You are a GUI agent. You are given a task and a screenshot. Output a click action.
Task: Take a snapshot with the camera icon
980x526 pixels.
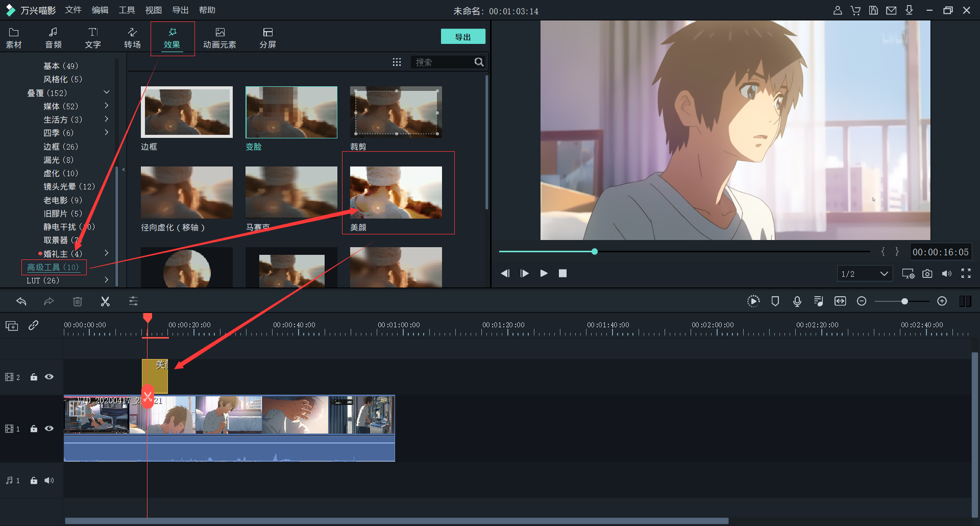point(928,274)
